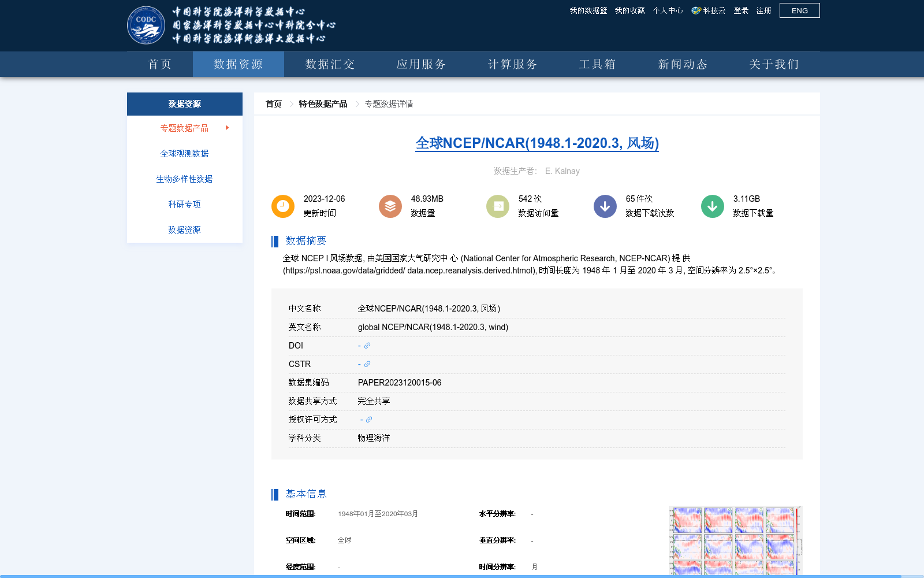Click the 65 件次 downloads value

pos(639,199)
